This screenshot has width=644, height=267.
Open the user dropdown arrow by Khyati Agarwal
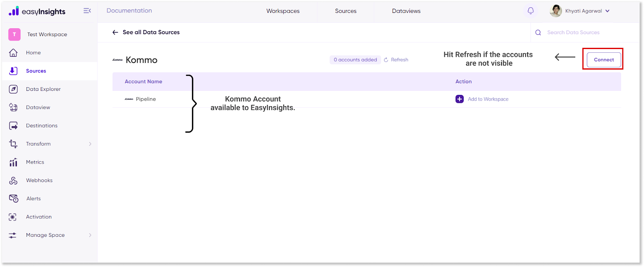pos(607,11)
